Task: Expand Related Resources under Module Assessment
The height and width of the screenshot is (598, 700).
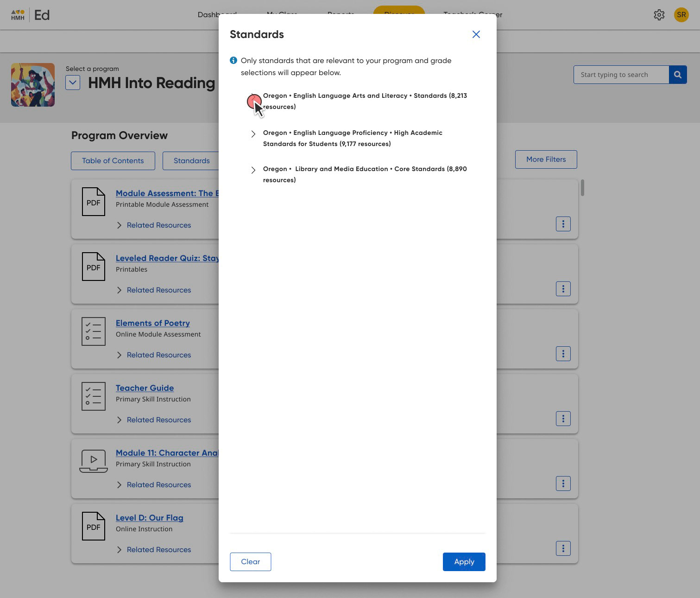Action: pos(153,225)
